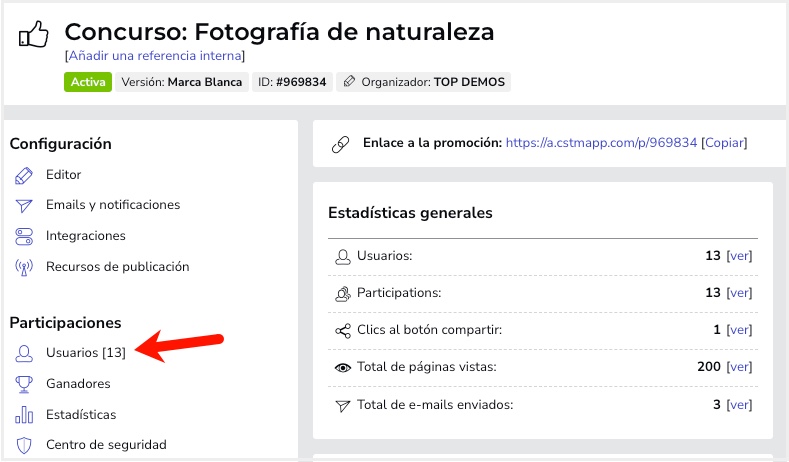View details for Participations statistic

pos(739,293)
